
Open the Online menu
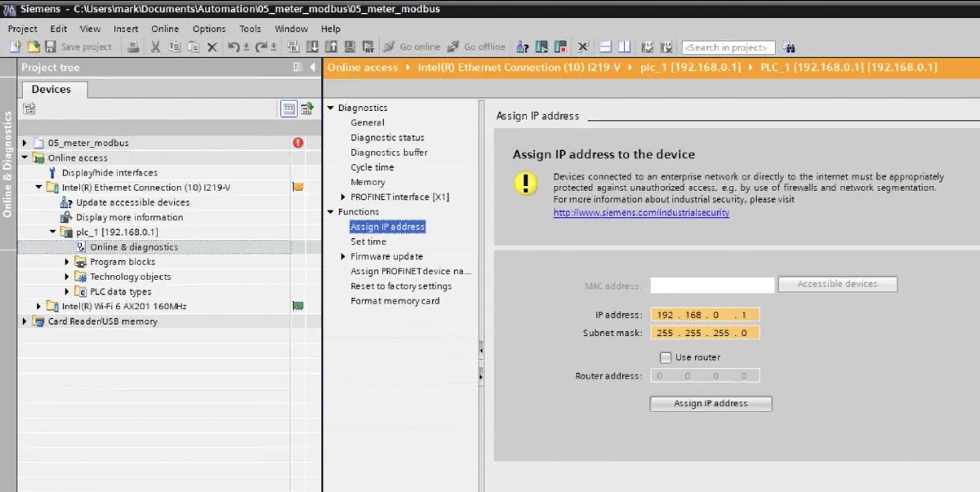(165, 29)
